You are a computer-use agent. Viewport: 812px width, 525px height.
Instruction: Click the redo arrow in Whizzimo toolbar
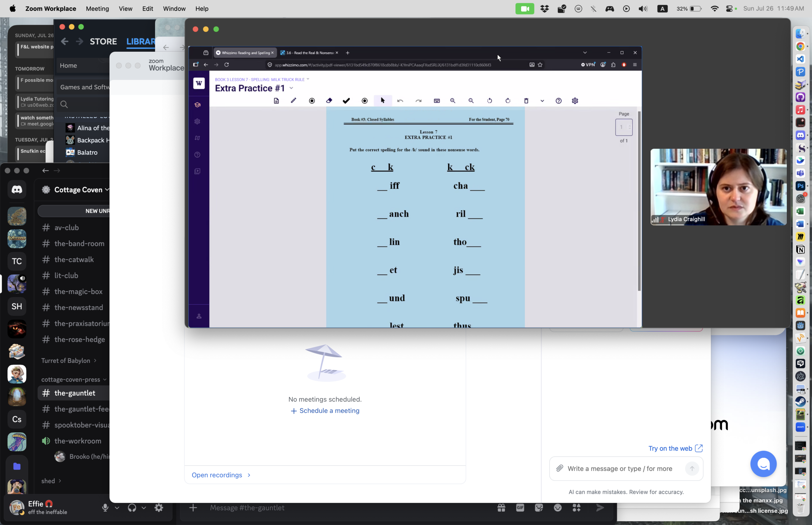tap(419, 101)
